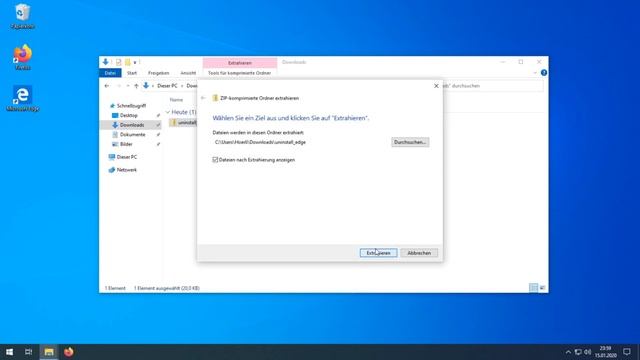Launch Firefox from the taskbar

pos(69,352)
